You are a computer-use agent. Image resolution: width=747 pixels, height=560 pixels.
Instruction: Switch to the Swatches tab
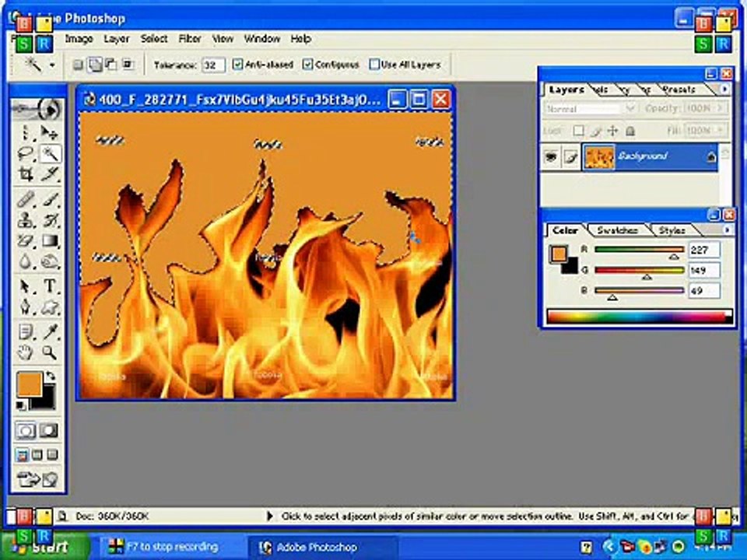click(x=617, y=230)
